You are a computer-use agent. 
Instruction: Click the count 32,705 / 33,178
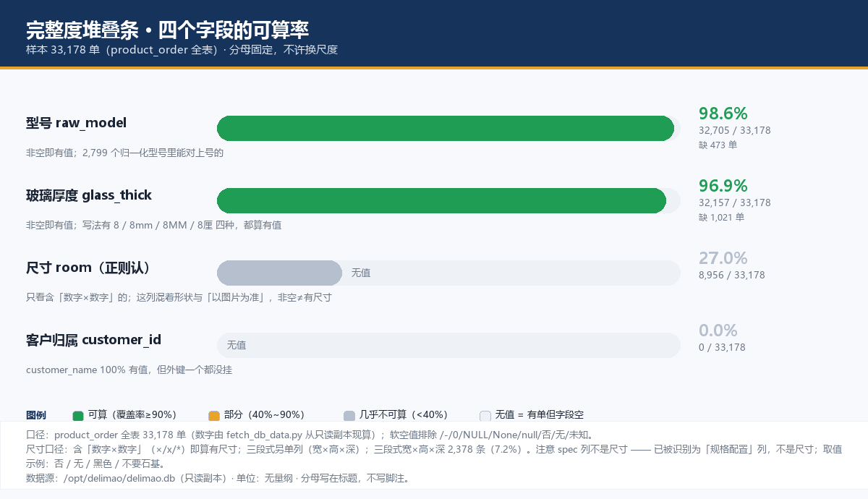pos(735,131)
